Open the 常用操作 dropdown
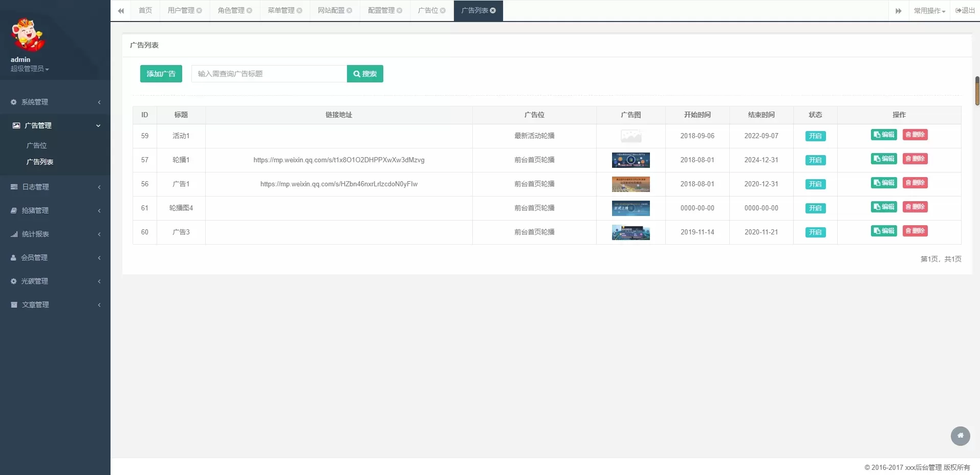The height and width of the screenshot is (475, 980). tap(929, 11)
